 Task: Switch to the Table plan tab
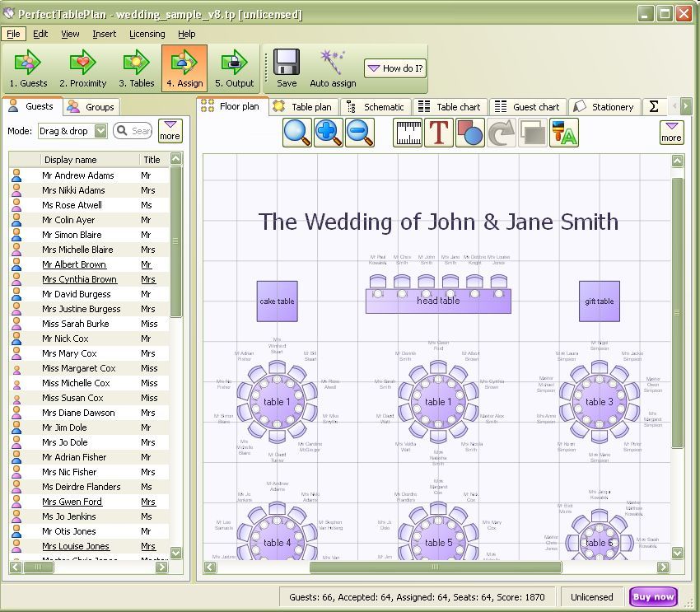coord(304,107)
